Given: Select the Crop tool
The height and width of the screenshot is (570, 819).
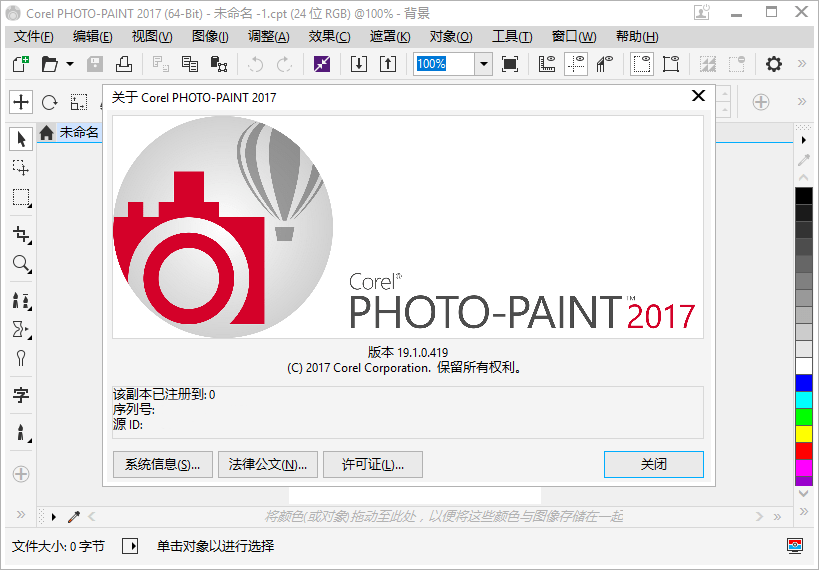Looking at the screenshot, I should (21, 235).
